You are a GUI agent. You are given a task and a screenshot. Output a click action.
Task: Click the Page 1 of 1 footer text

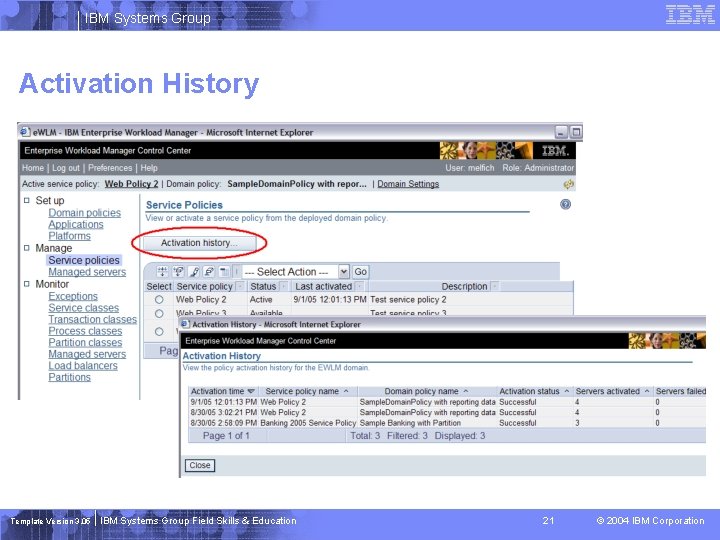pos(226,436)
